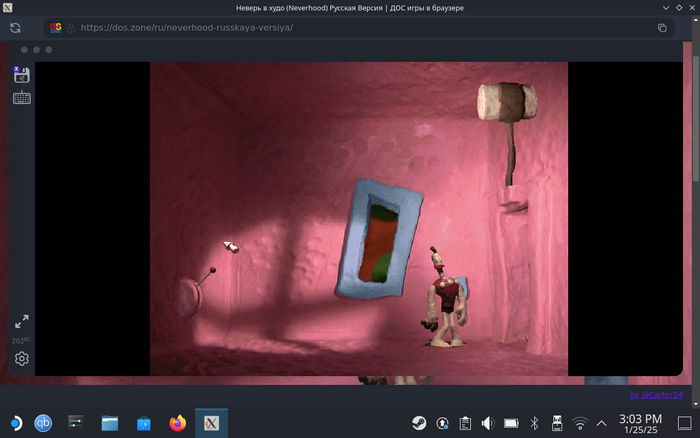Open the Steam tray icon
The height and width of the screenshot is (438, 700).
tap(419, 423)
